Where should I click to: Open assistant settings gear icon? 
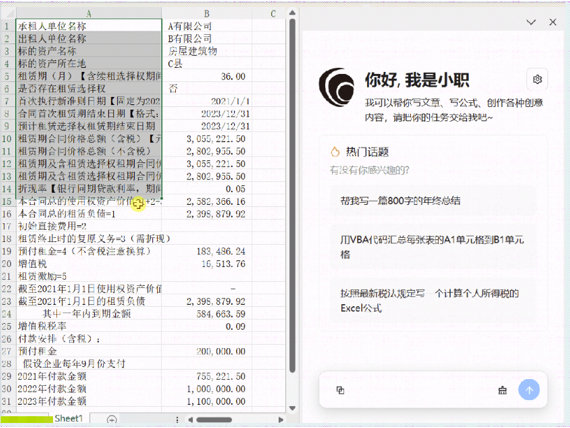537,79
